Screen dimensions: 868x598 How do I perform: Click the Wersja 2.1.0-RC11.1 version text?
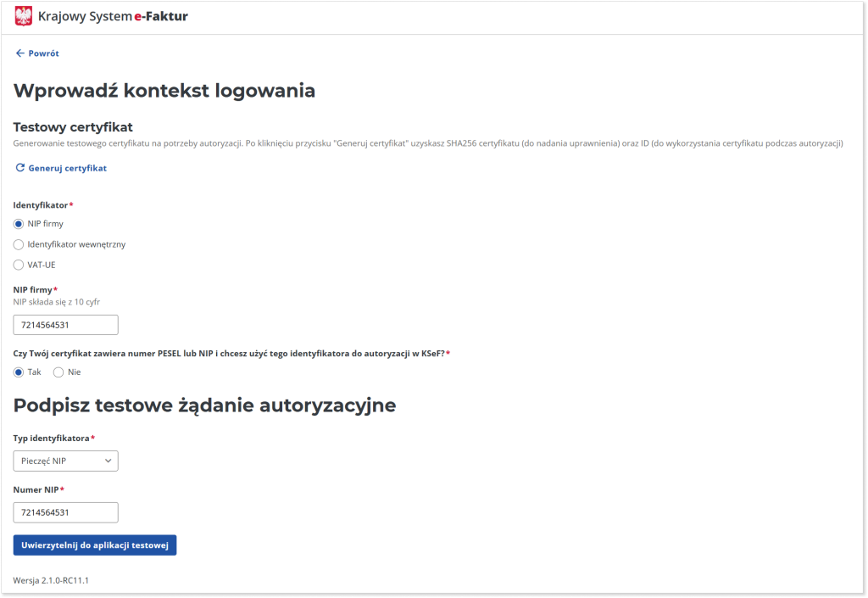[x=51, y=580]
